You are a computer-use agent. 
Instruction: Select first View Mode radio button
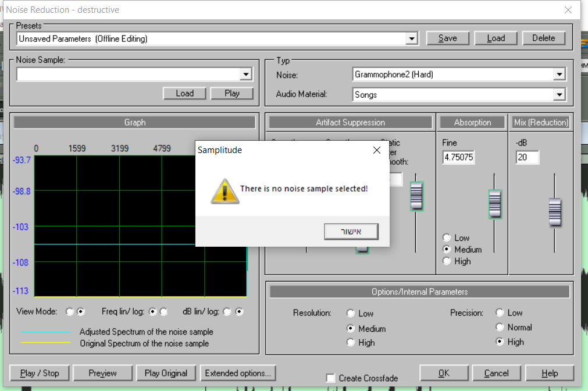70,312
